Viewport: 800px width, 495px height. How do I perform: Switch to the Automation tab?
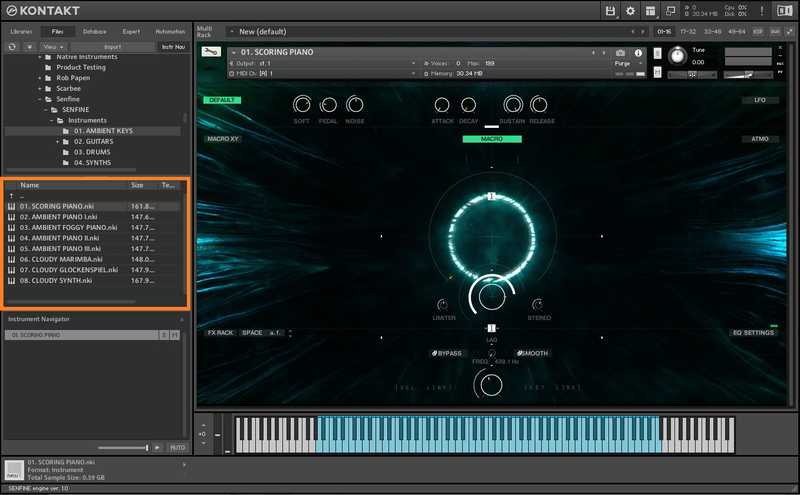[x=171, y=31]
